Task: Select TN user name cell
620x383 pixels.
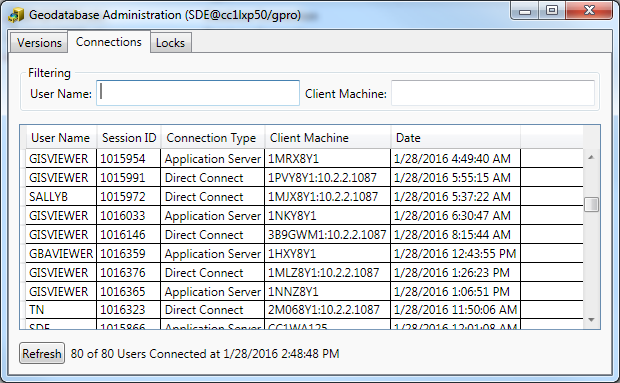Action: [61, 309]
